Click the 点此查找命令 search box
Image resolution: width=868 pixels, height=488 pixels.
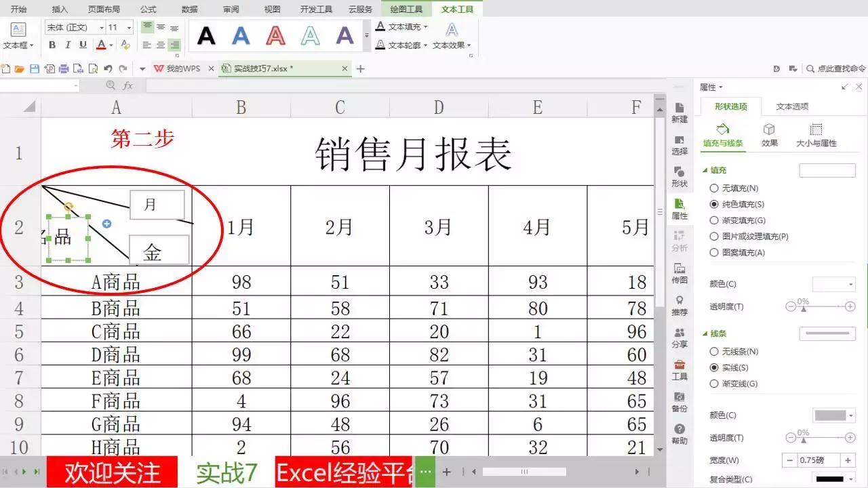[839, 68]
